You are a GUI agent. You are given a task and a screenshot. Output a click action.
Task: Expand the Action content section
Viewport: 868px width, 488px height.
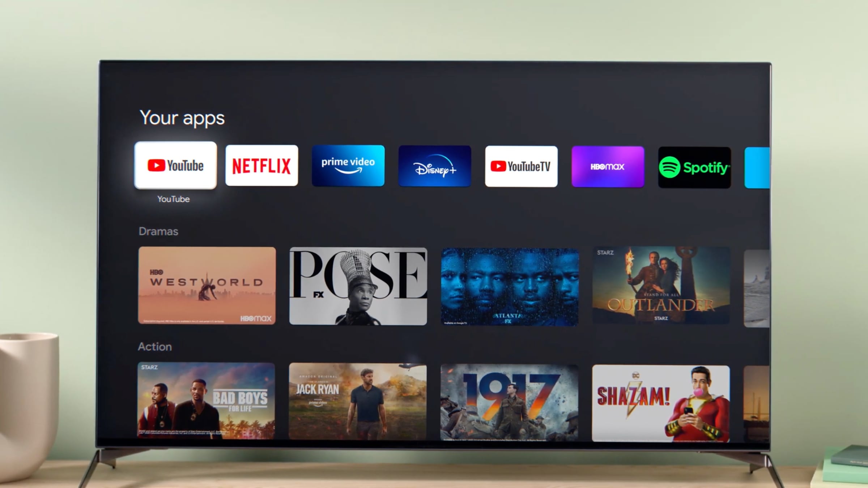[x=154, y=346]
